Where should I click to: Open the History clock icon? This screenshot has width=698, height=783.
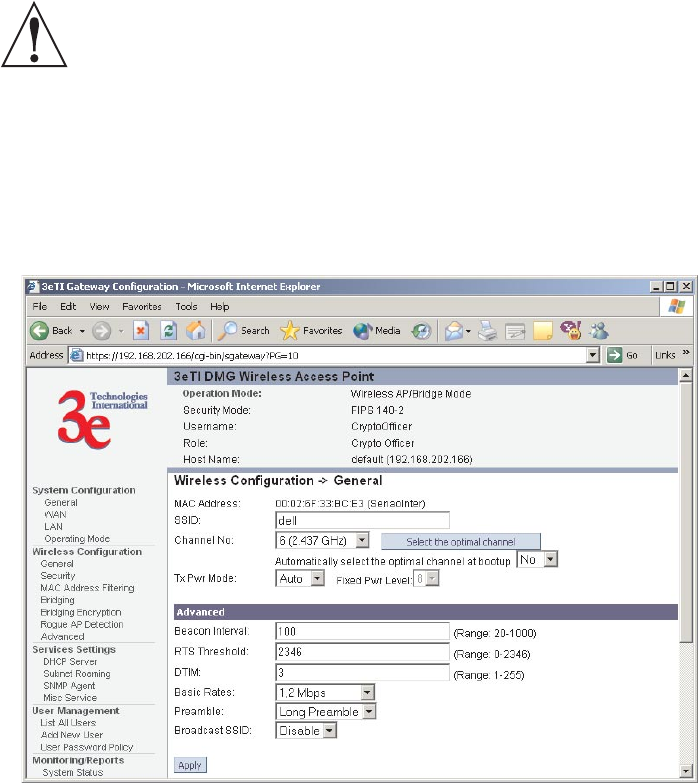tap(421, 331)
